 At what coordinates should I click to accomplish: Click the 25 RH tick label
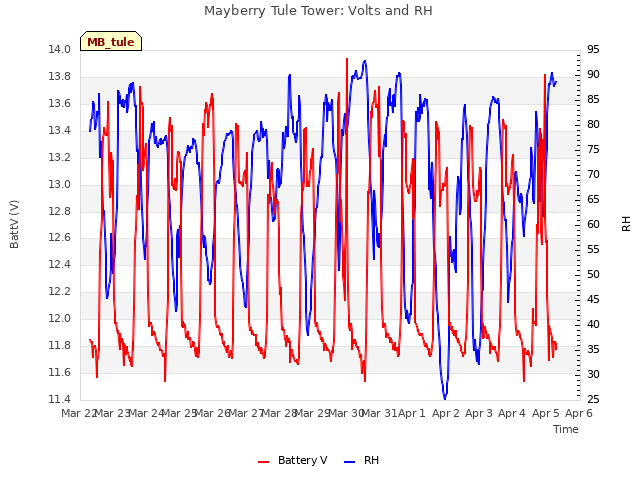pos(593,399)
